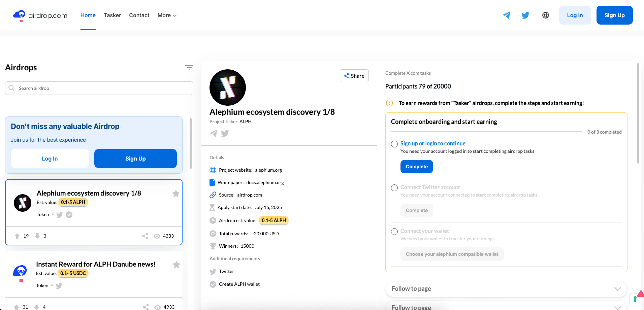Open the Share panel for Alephium airdrop

(354, 76)
